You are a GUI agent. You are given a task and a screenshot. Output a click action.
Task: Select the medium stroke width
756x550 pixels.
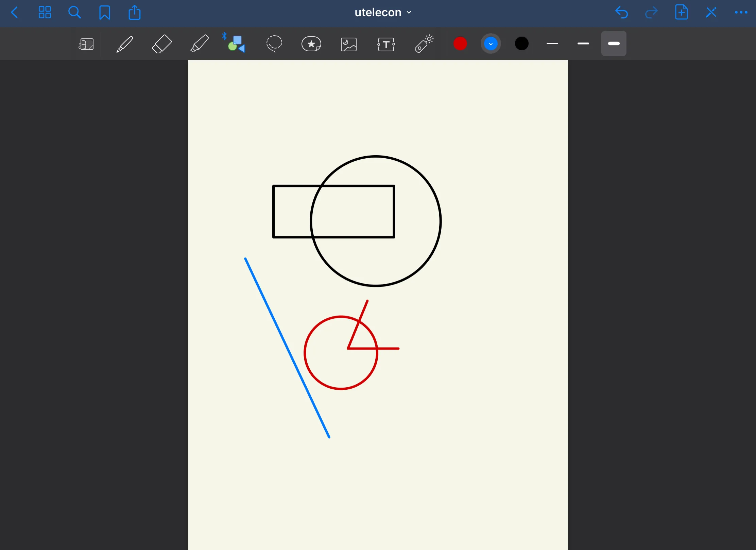583,43
